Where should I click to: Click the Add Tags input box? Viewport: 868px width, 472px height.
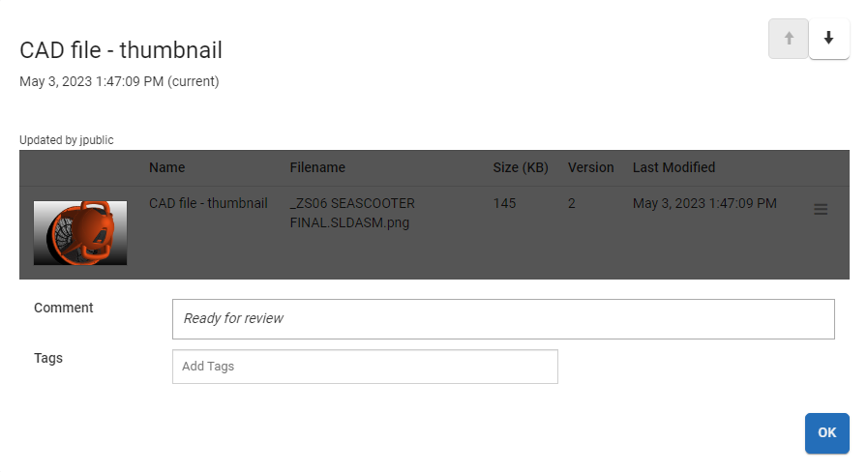pyautogui.click(x=365, y=367)
